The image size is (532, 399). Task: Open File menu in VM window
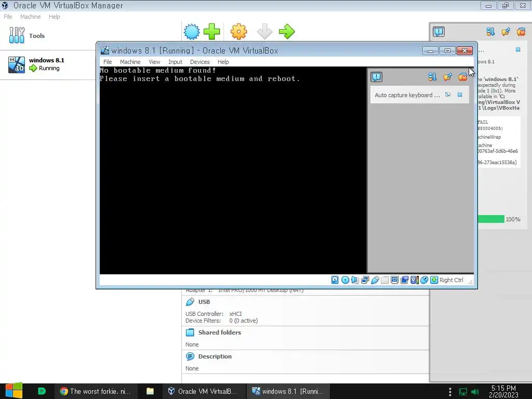(x=108, y=62)
